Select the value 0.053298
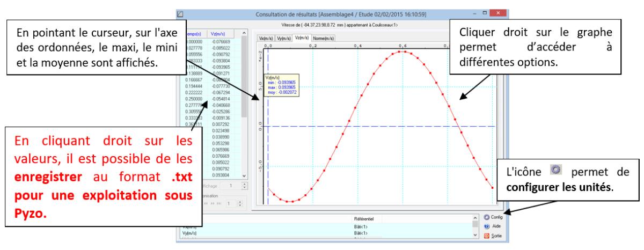644x250 pixels. tap(221, 143)
